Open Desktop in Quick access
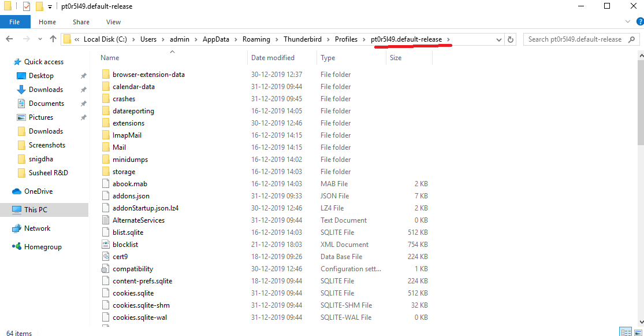This screenshot has height=336, width=644. pyautogui.click(x=40, y=76)
